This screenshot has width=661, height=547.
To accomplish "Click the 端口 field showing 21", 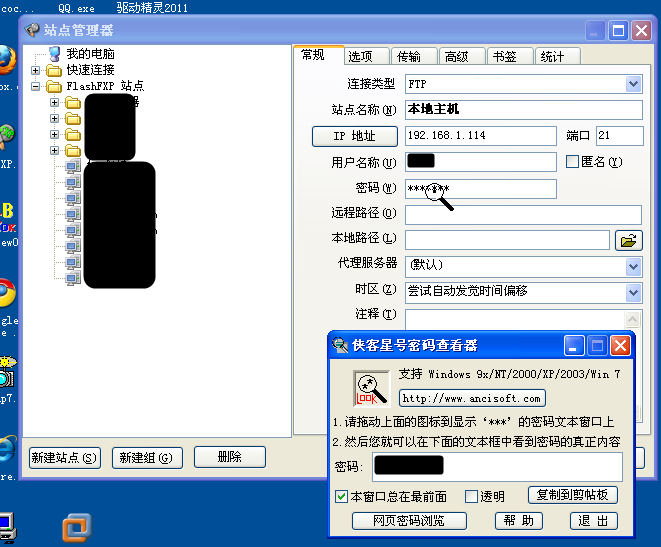I will tap(620, 136).
